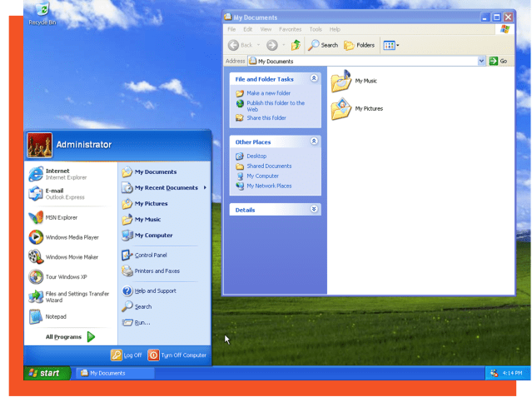Image resolution: width=532 pixels, height=397 pixels.
Task: Open Control Panel
Action: click(x=145, y=256)
